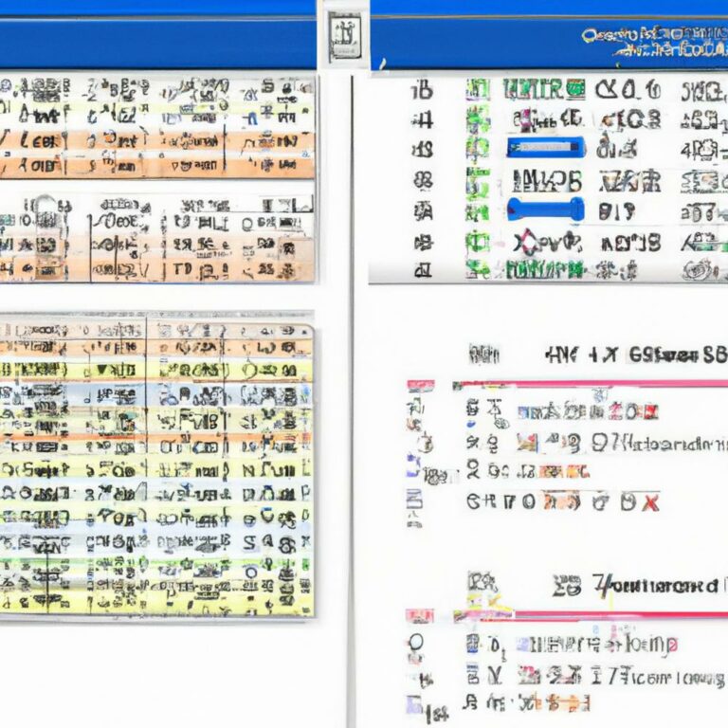Image resolution: width=728 pixels, height=728 pixels.
Task: Select the round radio circle left of the bottom-right list
Action: [415, 642]
